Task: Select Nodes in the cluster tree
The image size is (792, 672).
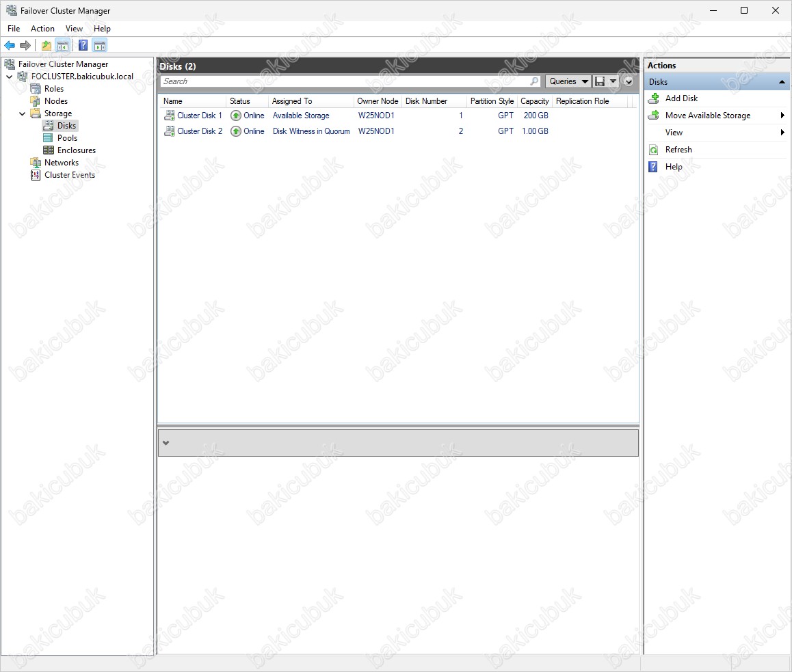Action: (x=56, y=101)
